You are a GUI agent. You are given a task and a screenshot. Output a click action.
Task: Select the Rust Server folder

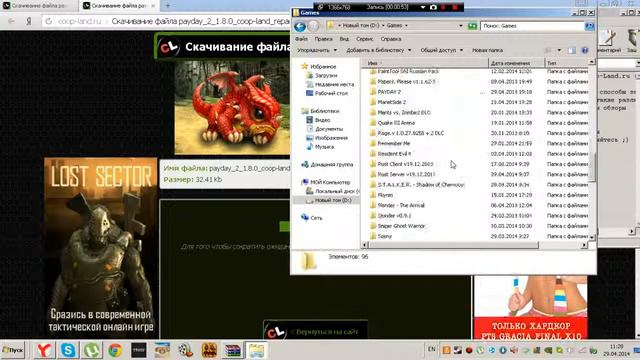[402, 174]
